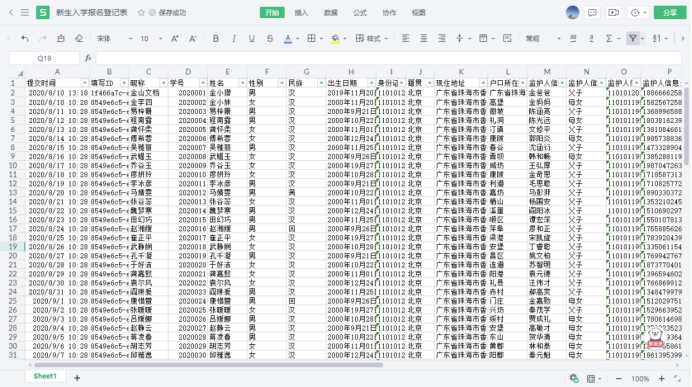Click the Q19 cell name box
Image resolution: width=692 pixels, height=387 pixels.
tap(44, 58)
